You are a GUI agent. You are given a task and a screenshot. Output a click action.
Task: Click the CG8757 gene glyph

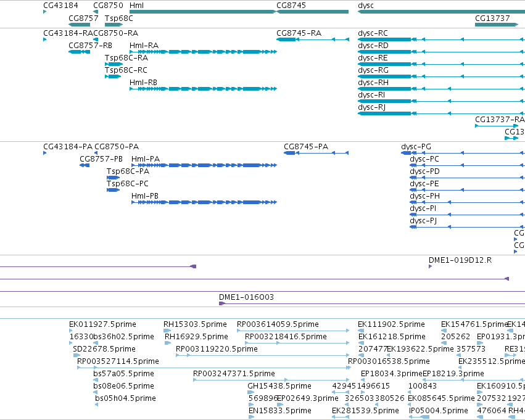coord(80,25)
